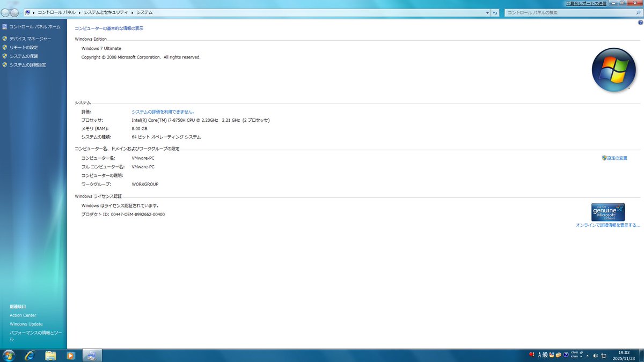This screenshot has width=644, height=362.
Task: Show hidden icons with the tray arrow
Action: point(588,355)
